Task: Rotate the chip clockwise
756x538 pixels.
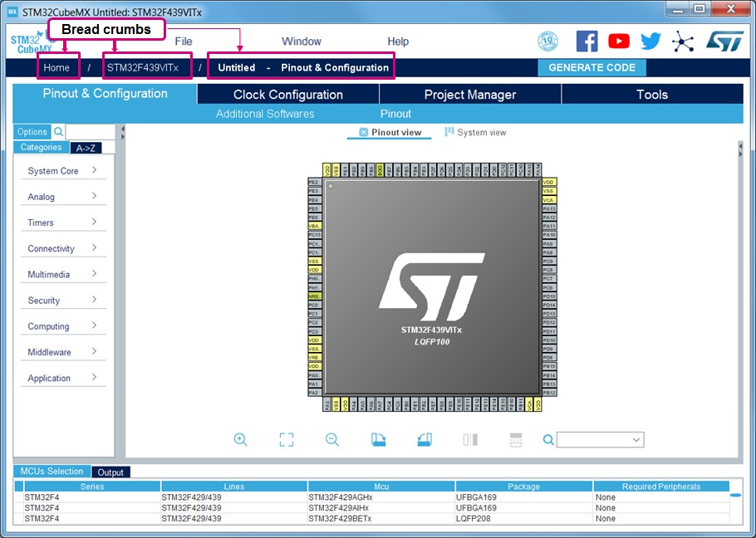Action: [379, 439]
